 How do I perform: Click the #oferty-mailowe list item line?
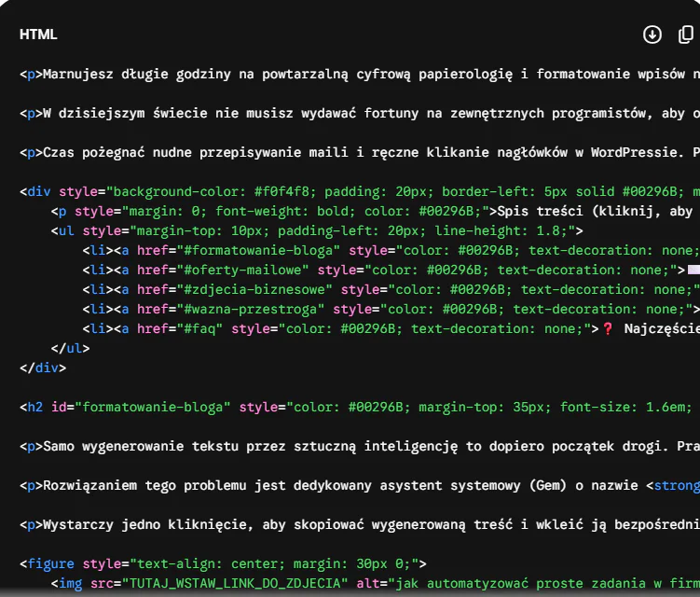(x=391, y=270)
